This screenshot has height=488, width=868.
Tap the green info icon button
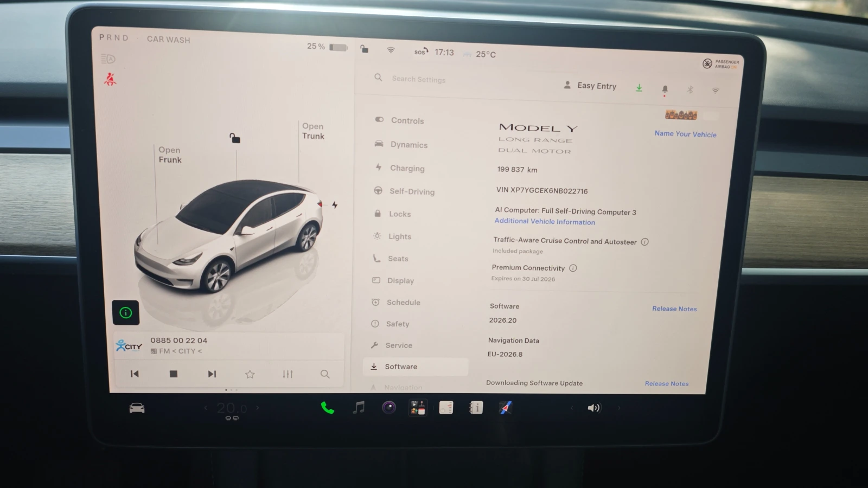pyautogui.click(x=125, y=312)
